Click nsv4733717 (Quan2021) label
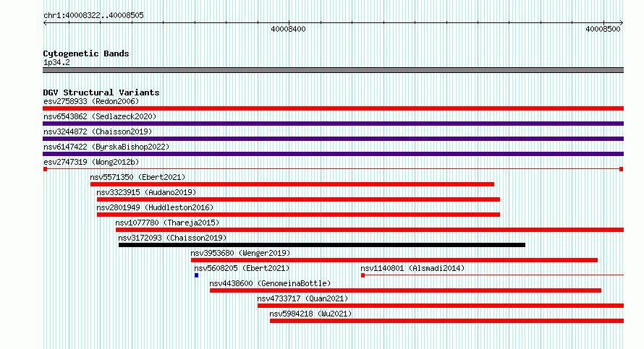The width and height of the screenshot is (644, 349). click(x=302, y=298)
